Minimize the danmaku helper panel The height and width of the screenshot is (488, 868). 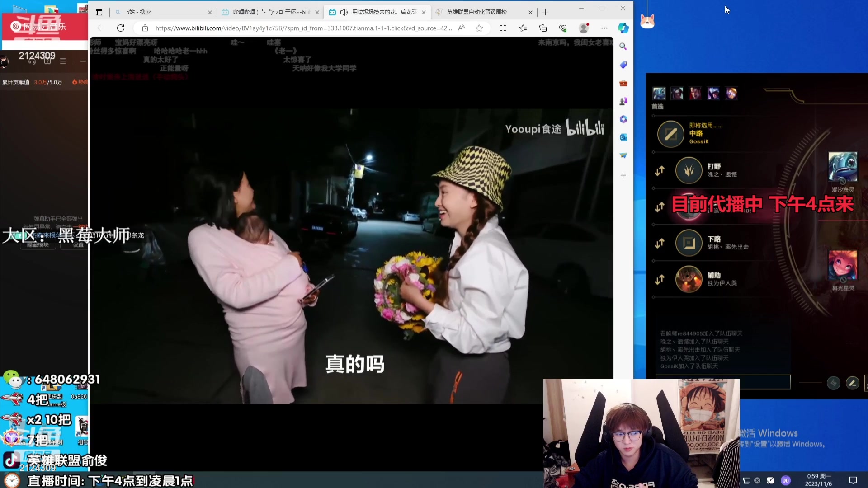[83, 61]
